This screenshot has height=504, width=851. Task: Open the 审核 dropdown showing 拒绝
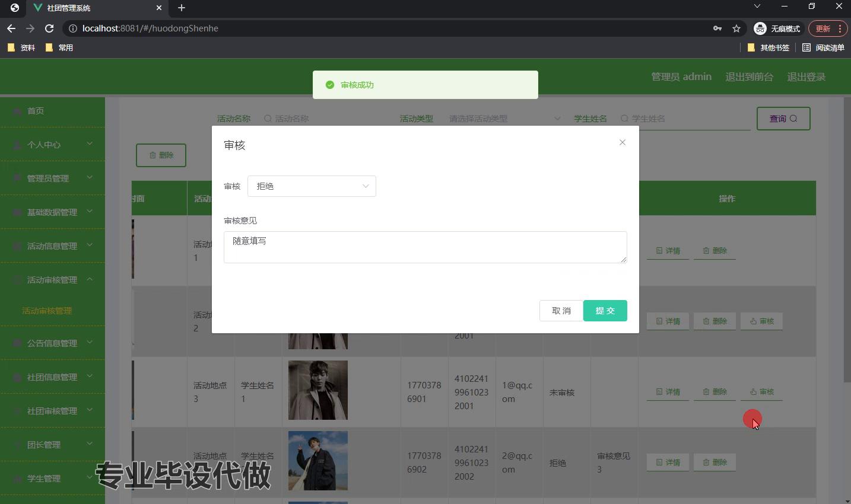(312, 186)
